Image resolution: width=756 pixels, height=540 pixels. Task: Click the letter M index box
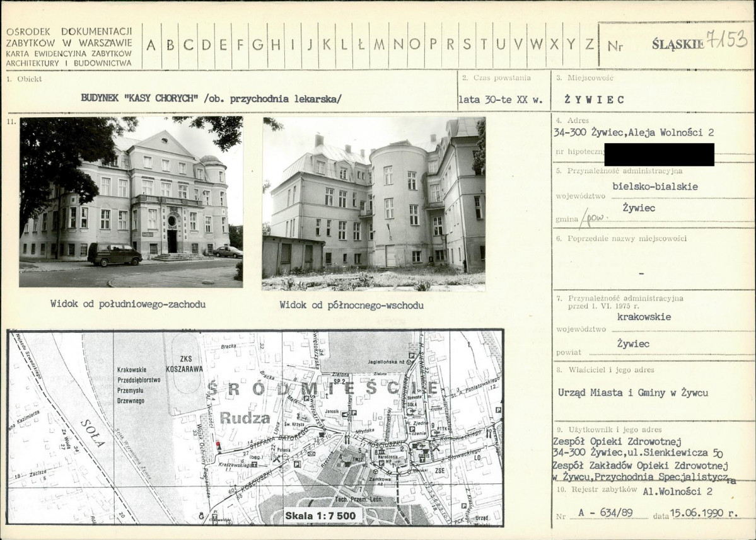click(379, 45)
